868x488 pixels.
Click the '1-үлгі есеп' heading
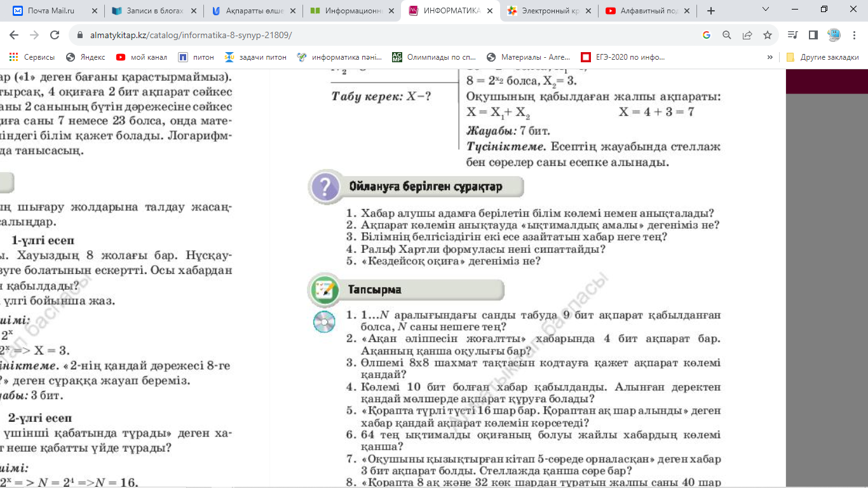click(x=43, y=240)
